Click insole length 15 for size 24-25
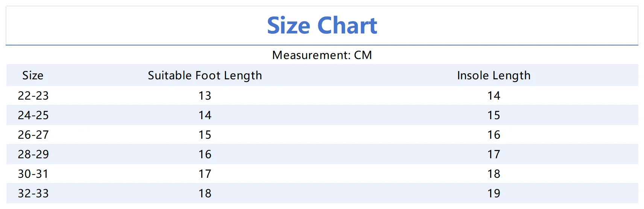Screen dimensions: 644x209 494,115
